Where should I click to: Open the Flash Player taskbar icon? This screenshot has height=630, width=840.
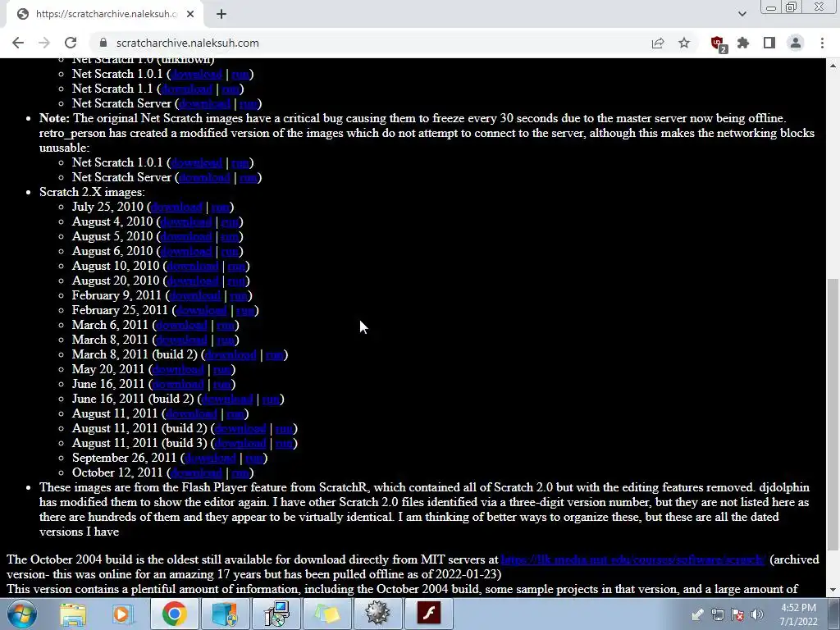(x=429, y=614)
